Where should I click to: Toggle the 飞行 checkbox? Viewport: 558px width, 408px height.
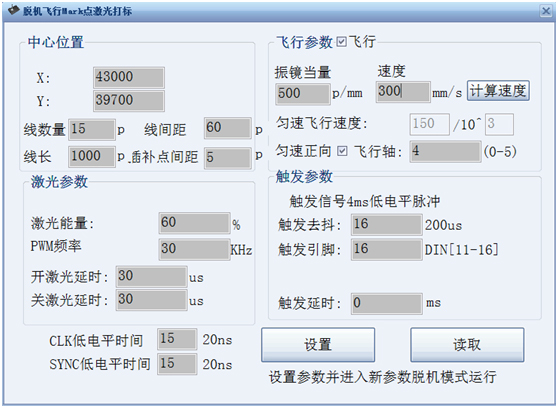(341, 42)
